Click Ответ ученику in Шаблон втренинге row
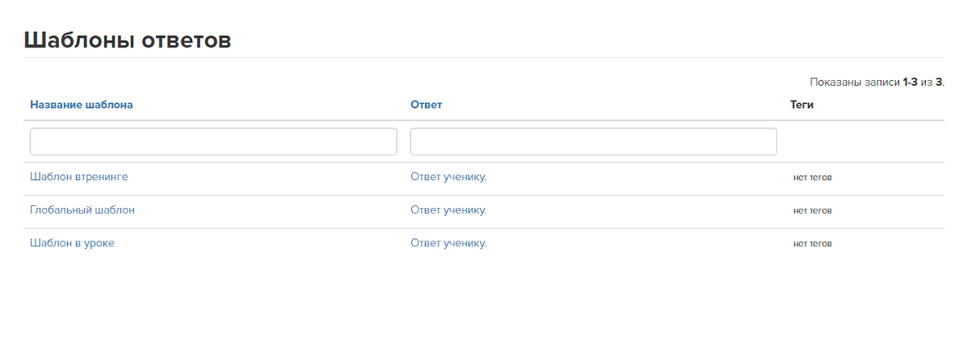Screen dimensions: 980x342 448,177
